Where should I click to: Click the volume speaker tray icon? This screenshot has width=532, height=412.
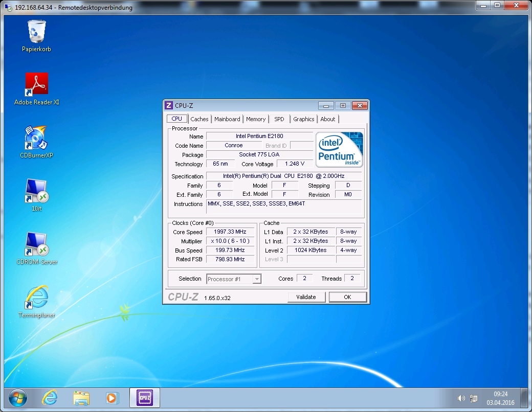point(461,398)
